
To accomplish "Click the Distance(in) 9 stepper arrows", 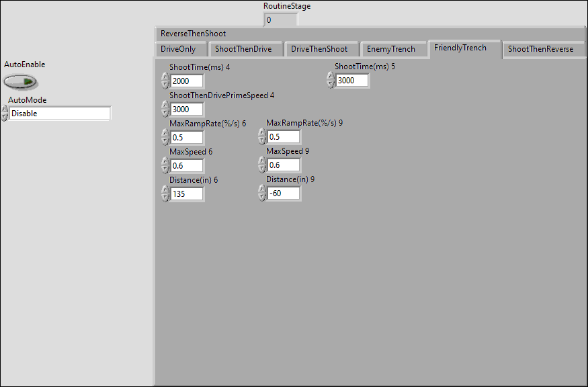I will coord(262,193).
